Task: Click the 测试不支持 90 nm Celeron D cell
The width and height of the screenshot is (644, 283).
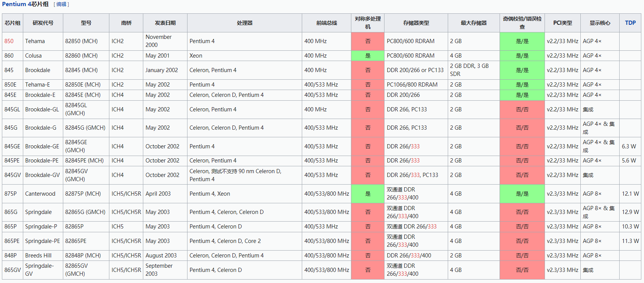Action: pos(245,175)
